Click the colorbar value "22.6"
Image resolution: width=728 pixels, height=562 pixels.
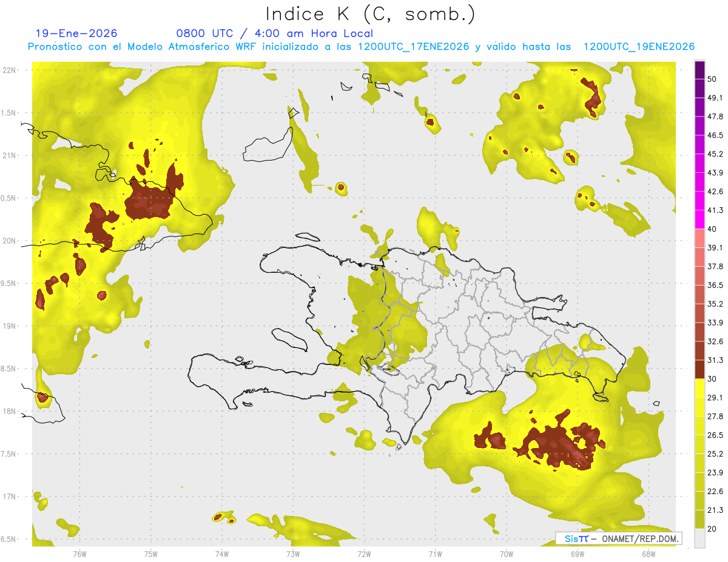(x=716, y=492)
